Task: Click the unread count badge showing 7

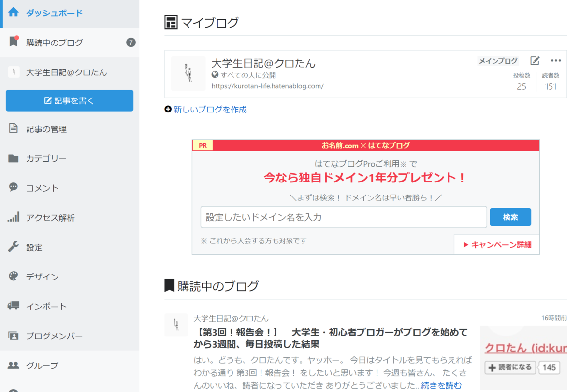Action: tap(130, 42)
